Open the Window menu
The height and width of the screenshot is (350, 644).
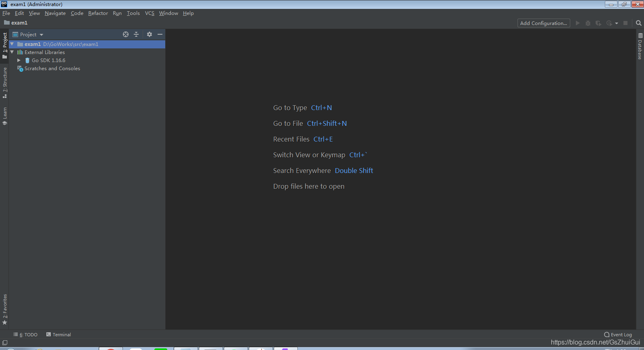coord(168,13)
